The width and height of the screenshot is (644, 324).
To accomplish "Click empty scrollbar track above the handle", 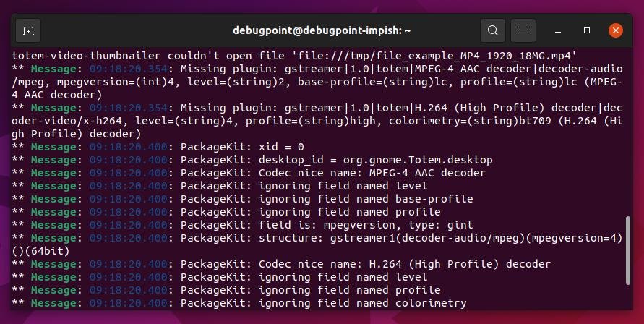I will 627,132.
